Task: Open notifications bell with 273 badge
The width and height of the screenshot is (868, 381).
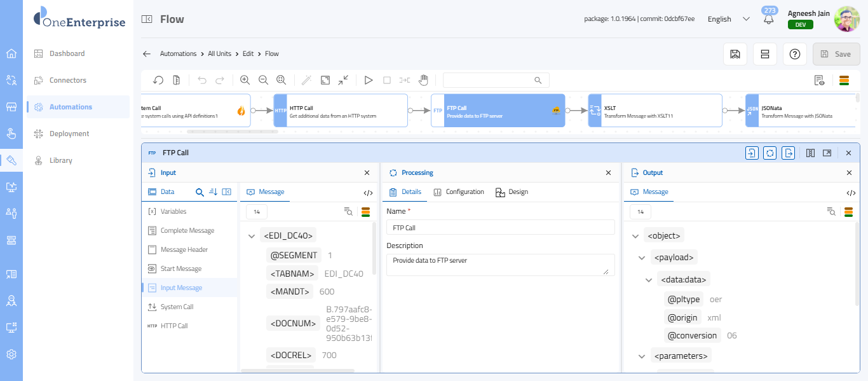Action: coord(769,18)
